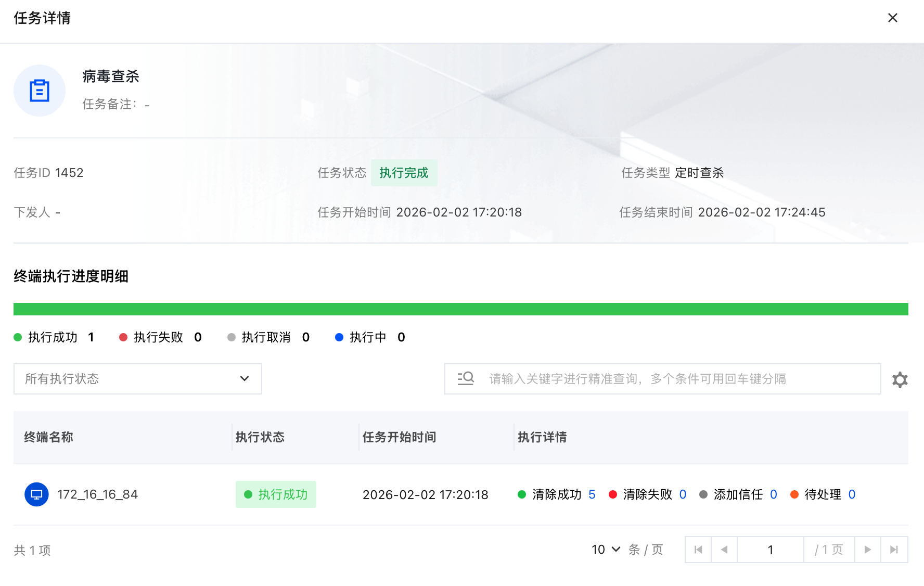The image size is (924, 586).
Task: Click the page number input box
Action: click(x=771, y=550)
